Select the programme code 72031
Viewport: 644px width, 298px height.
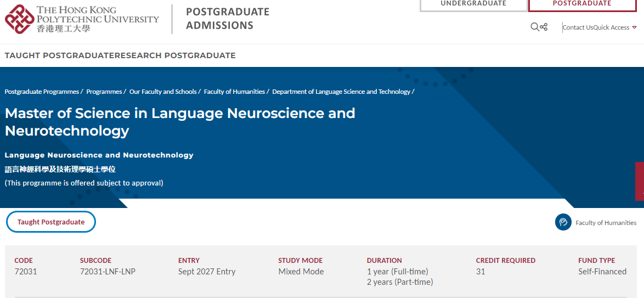(25, 272)
